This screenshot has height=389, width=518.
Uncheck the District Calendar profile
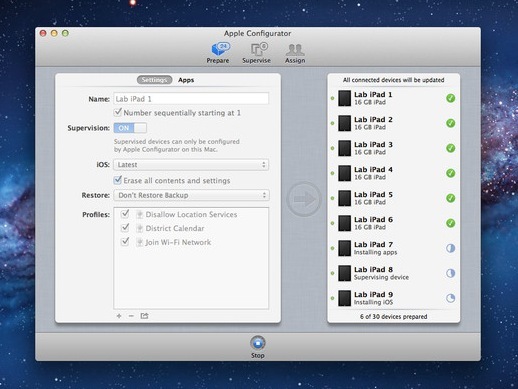[x=125, y=228]
